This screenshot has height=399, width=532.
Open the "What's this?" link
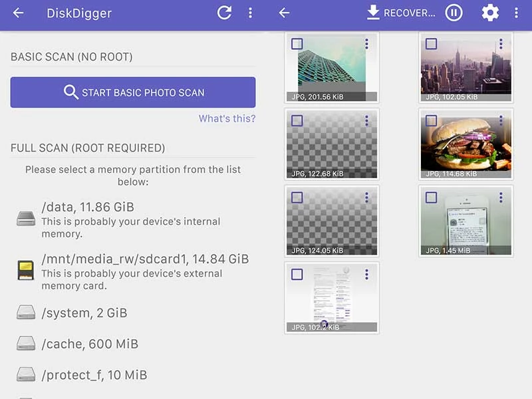pyautogui.click(x=227, y=119)
